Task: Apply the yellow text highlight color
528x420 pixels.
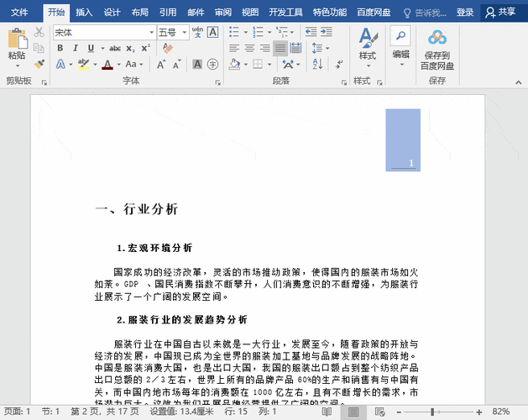Action: [x=83, y=64]
